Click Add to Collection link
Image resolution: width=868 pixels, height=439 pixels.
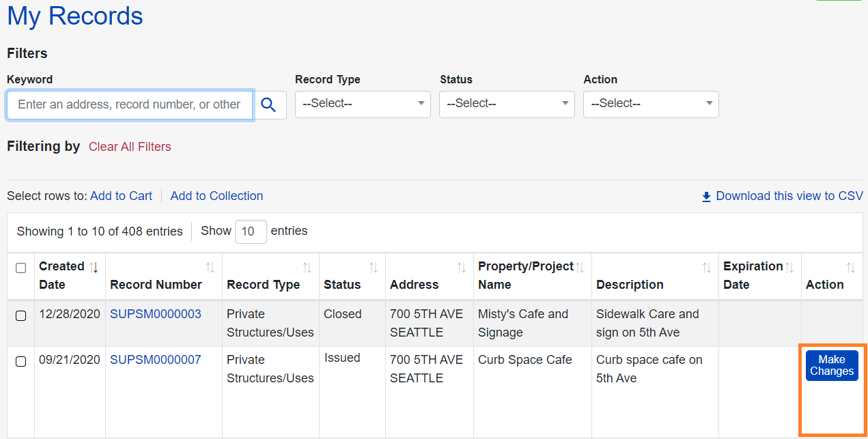click(x=216, y=196)
